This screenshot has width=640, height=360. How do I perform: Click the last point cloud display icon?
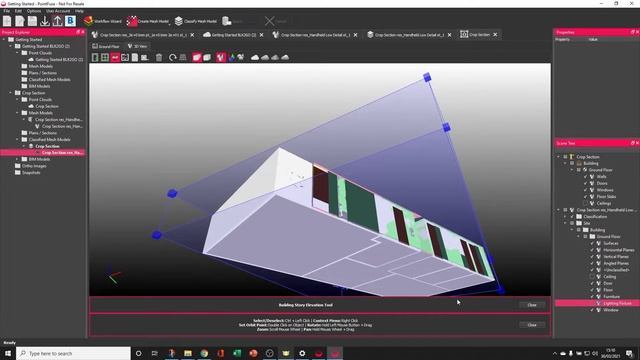click(x=285, y=58)
